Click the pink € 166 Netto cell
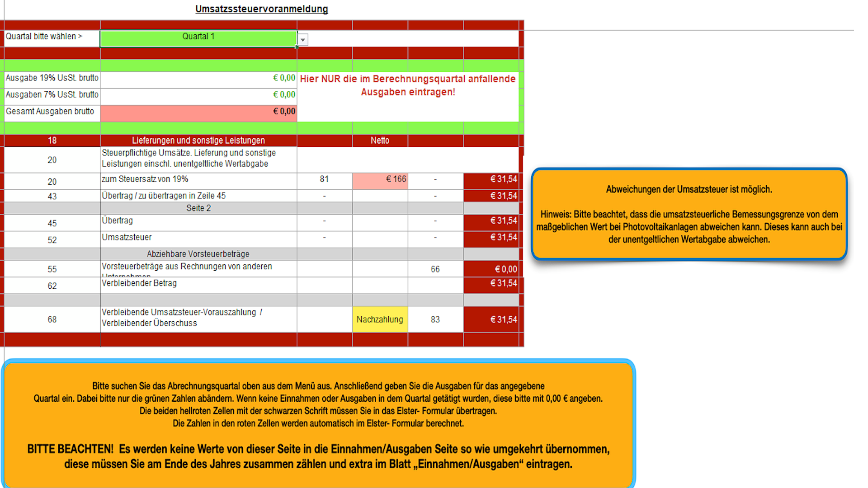The image size is (868, 488). tap(380, 180)
